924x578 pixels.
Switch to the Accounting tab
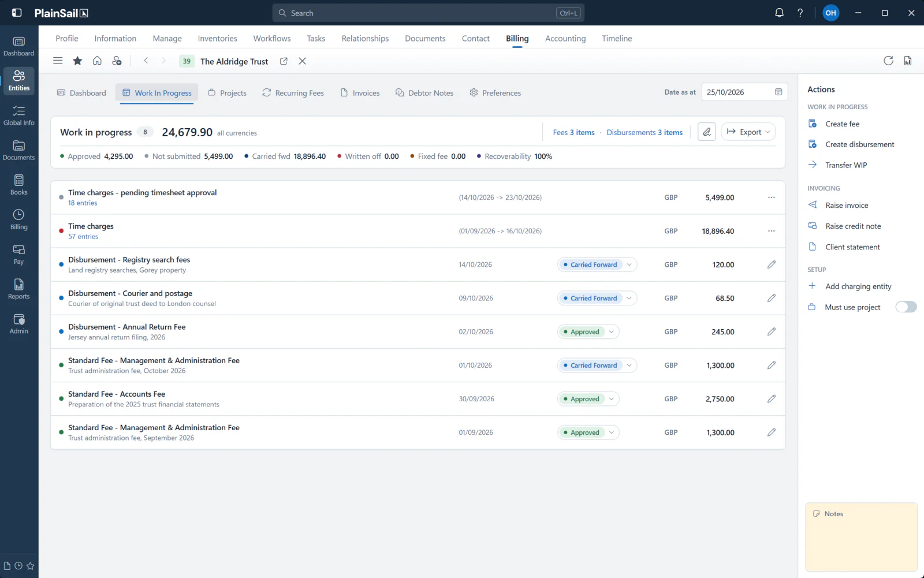pyautogui.click(x=565, y=38)
